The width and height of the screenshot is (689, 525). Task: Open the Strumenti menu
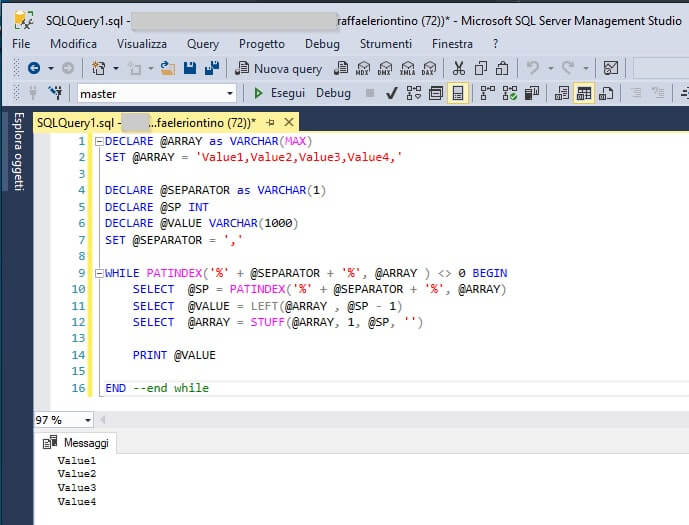pyautogui.click(x=385, y=44)
